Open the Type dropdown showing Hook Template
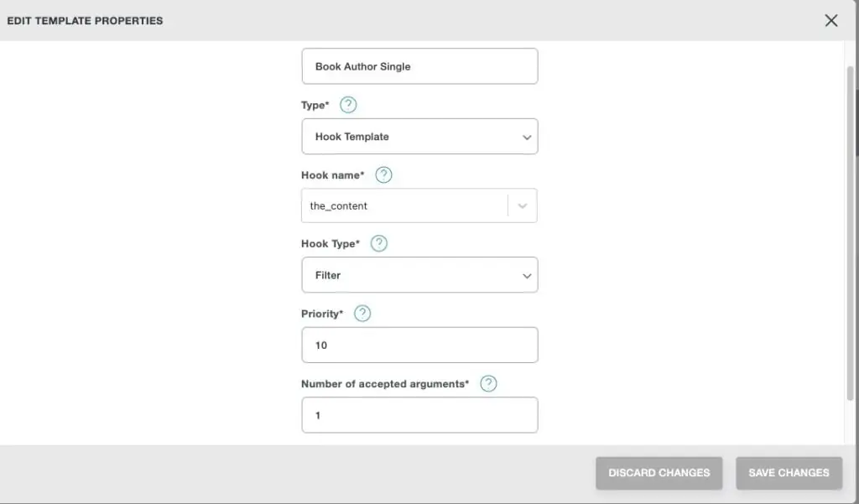 pos(419,137)
